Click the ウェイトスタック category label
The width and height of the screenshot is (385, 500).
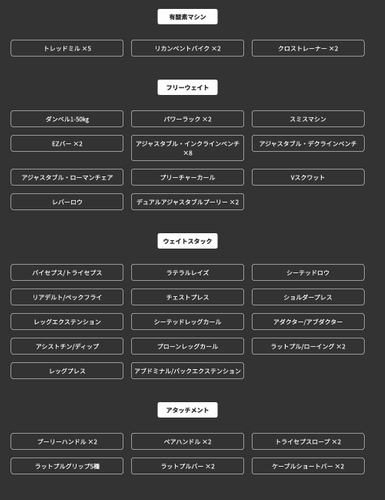(x=187, y=241)
